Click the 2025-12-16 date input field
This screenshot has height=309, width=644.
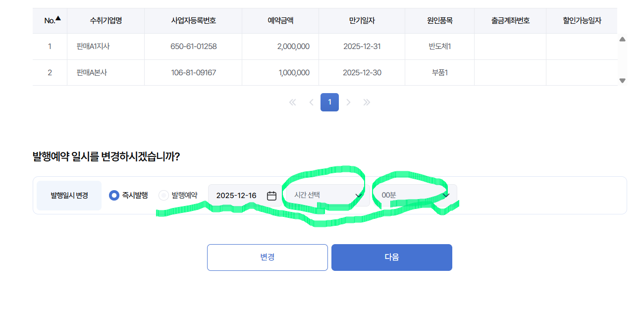pyautogui.click(x=245, y=195)
